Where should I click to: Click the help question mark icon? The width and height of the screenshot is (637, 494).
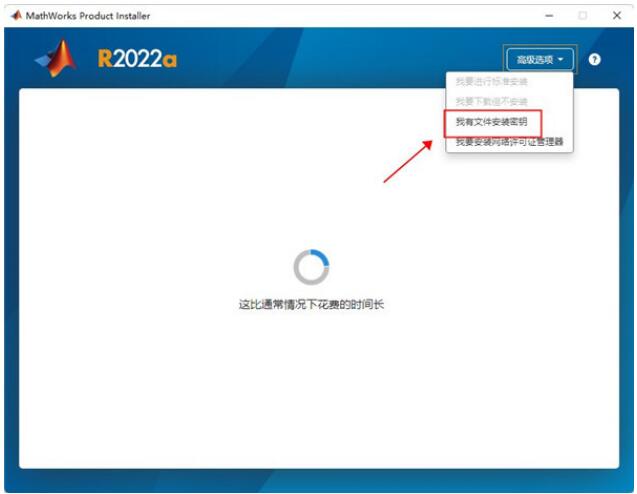pos(594,60)
